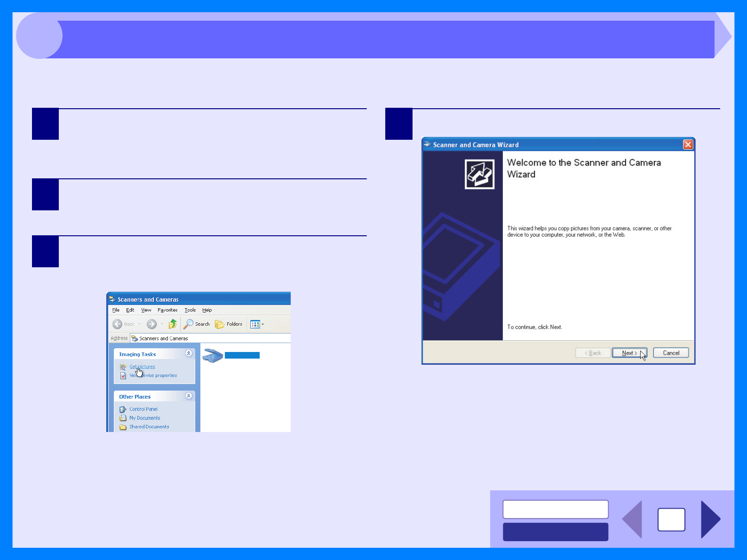The image size is (747, 560).
Task: Open Shared Documents from Other Places
Action: click(x=149, y=427)
